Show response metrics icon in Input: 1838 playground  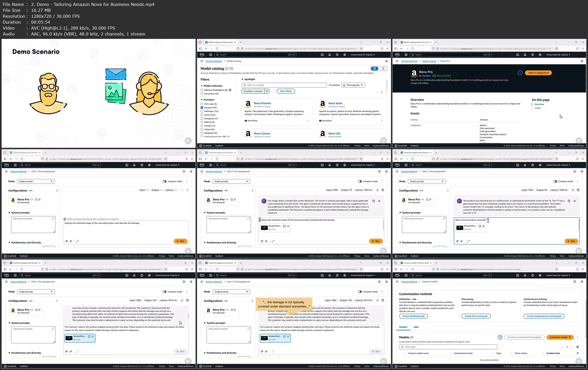(x=379, y=201)
